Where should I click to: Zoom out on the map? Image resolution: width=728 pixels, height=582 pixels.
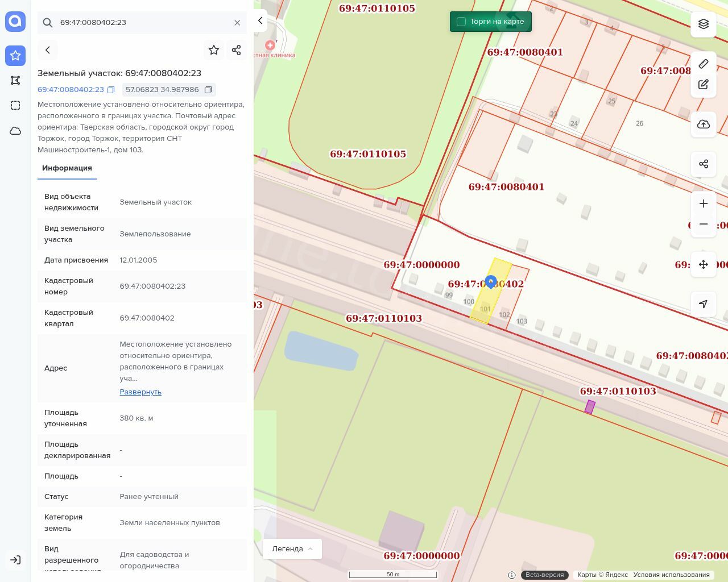coord(704,225)
